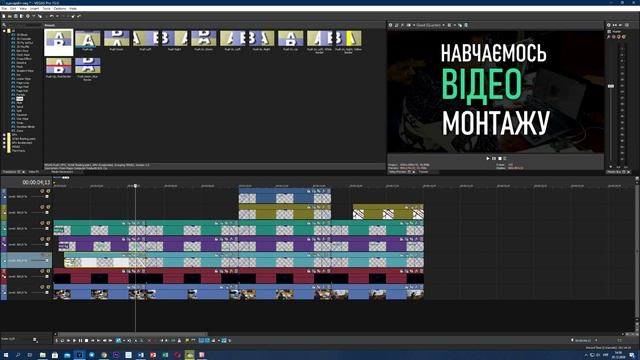Open the Help menu
Image resolution: width=640 pixels, height=360 pixels.
(x=73, y=8)
